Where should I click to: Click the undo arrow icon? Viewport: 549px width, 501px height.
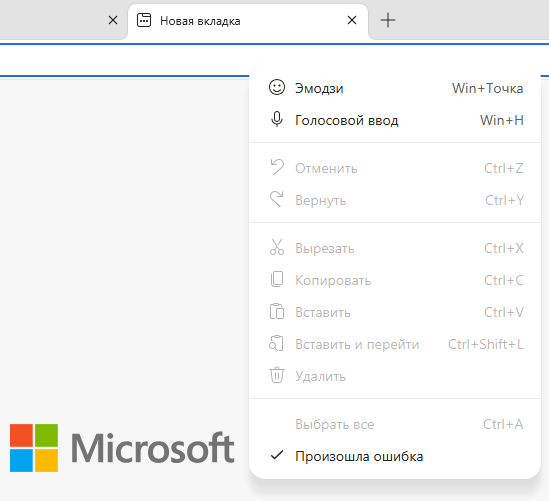pyautogui.click(x=277, y=167)
